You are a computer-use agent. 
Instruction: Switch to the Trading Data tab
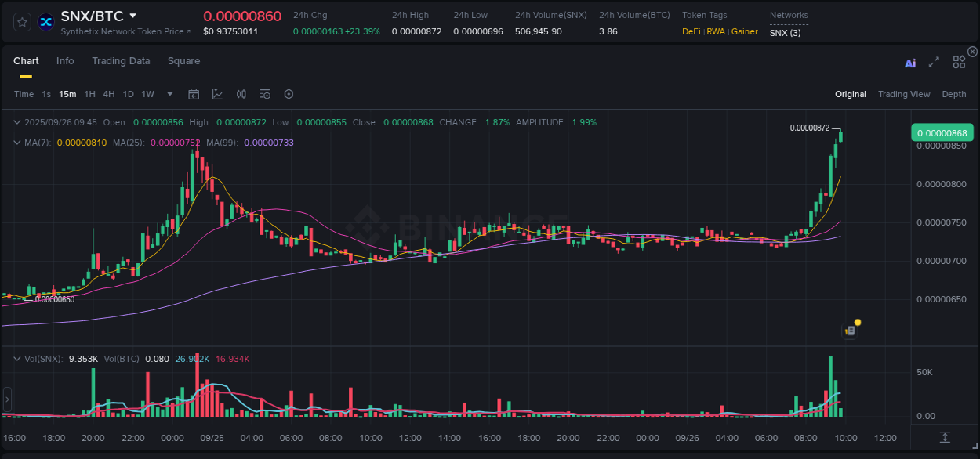point(121,61)
